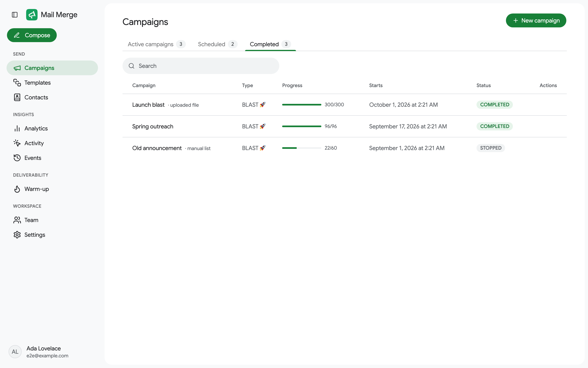Open the Old announcement campaign
The image size is (588, 368).
(x=157, y=148)
